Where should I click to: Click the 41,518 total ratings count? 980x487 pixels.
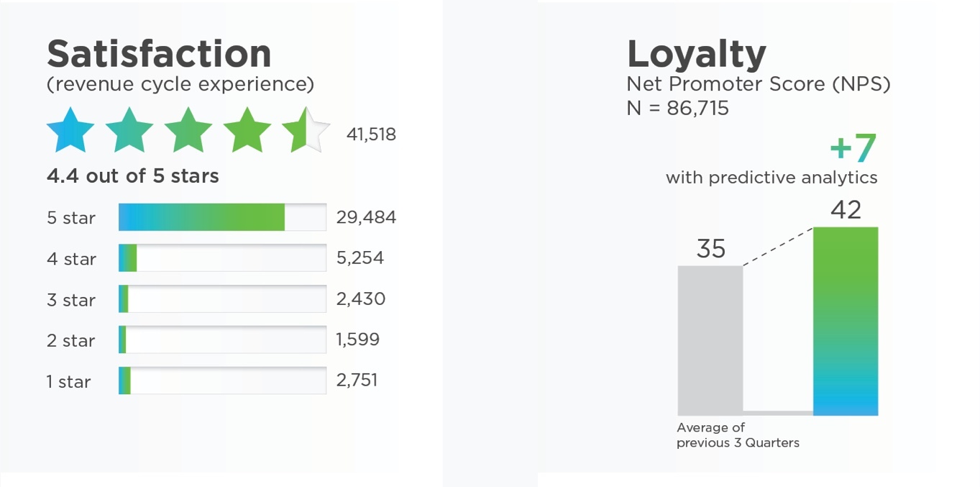(x=371, y=135)
